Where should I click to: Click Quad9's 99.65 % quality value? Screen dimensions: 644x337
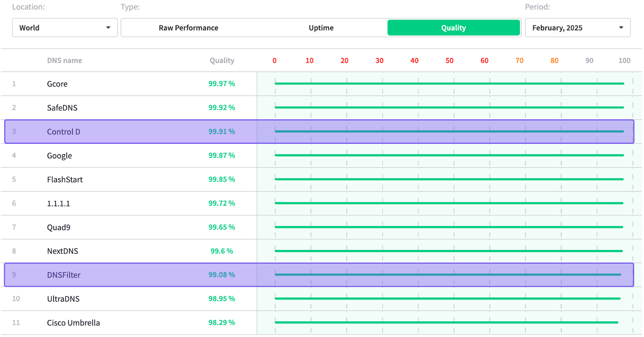(222, 227)
